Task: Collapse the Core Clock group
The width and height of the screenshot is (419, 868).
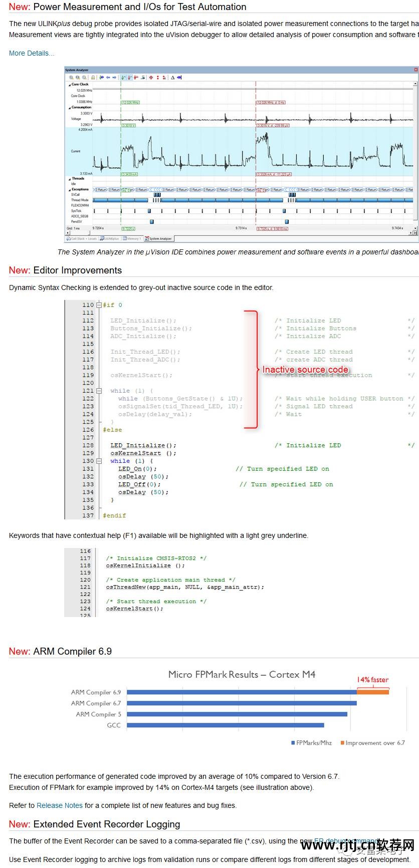Action: (x=70, y=85)
